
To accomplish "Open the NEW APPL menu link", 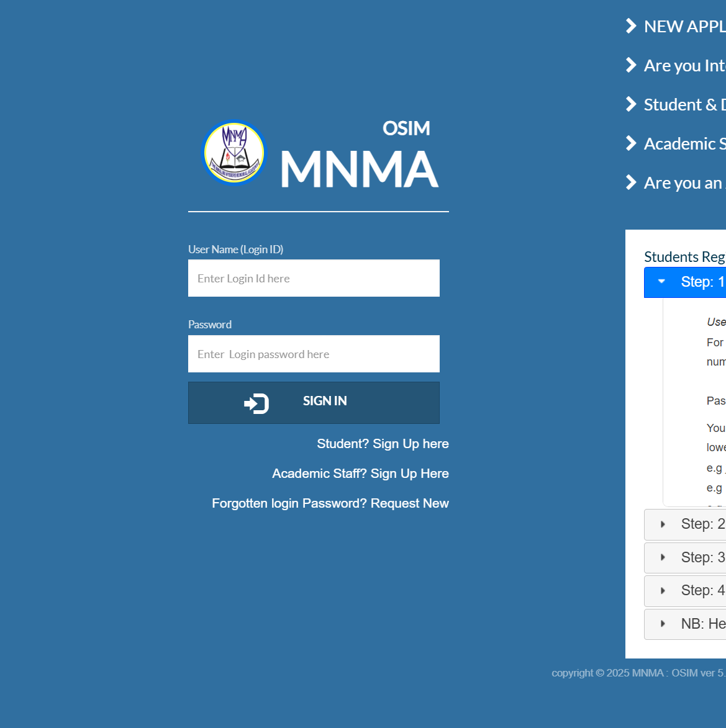I will coord(684,27).
